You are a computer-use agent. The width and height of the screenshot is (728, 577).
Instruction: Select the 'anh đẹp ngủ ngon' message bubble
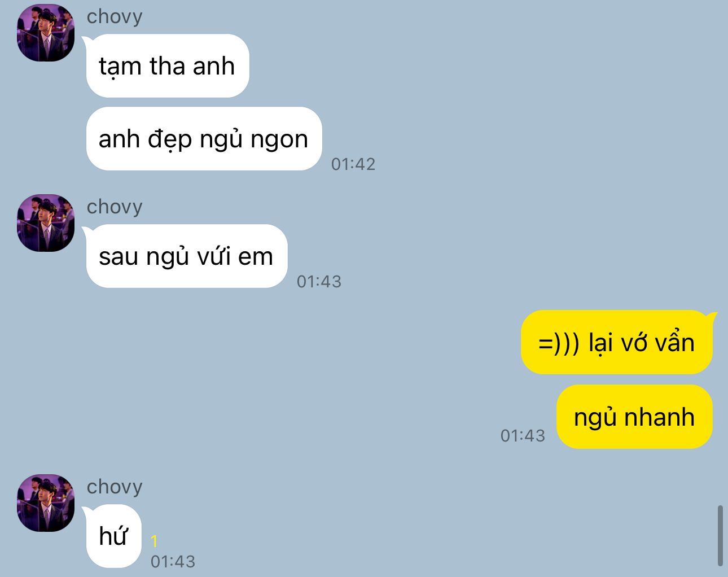click(x=204, y=139)
